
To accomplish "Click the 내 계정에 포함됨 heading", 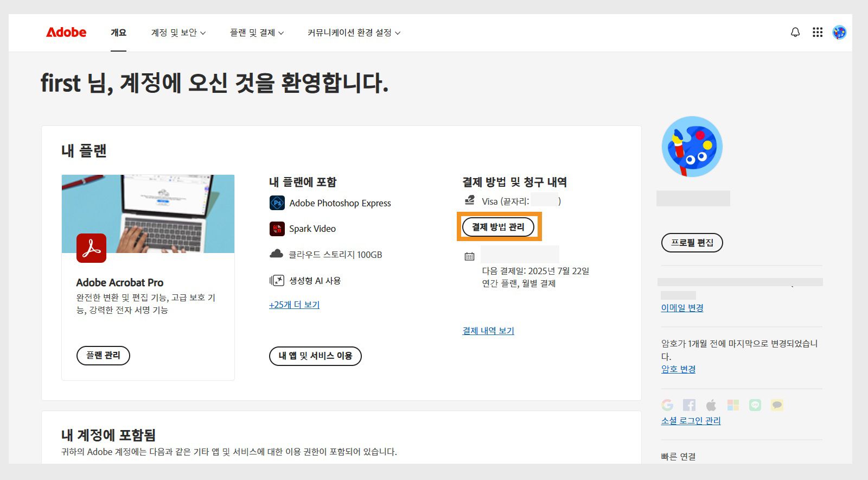I will click(x=108, y=435).
